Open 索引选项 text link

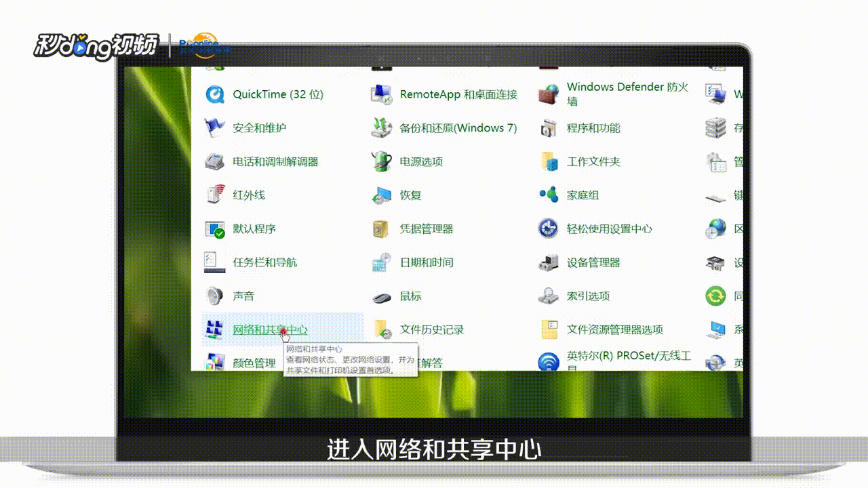(x=588, y=296)
